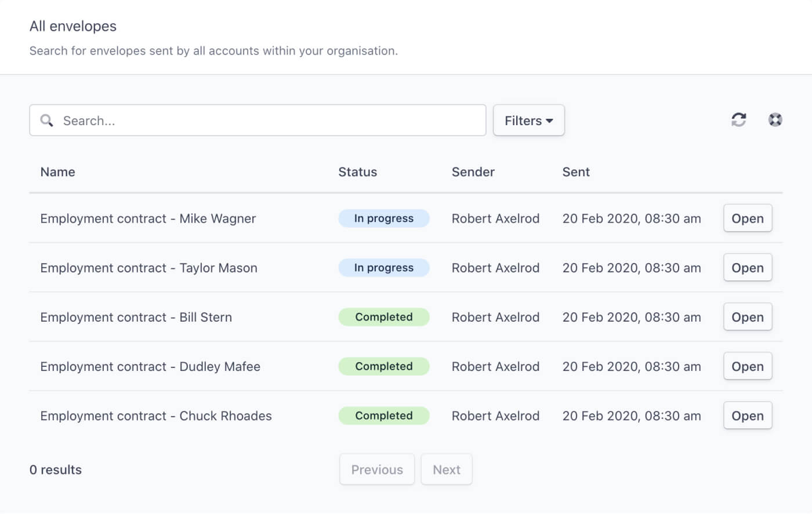The height and width of the screenshot is (514, 812).
Task: Click the 0 results label
Action: (55, 469)
